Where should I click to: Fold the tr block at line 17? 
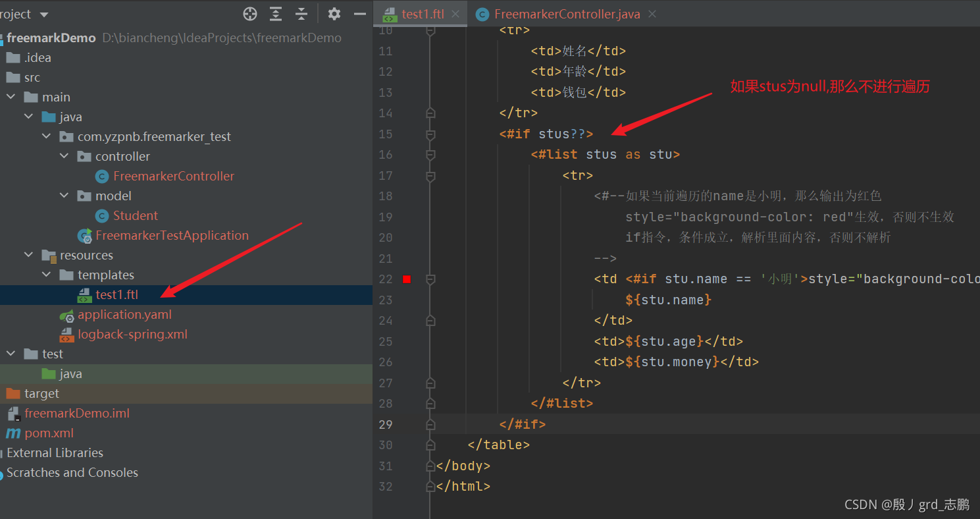click(430, 176)
